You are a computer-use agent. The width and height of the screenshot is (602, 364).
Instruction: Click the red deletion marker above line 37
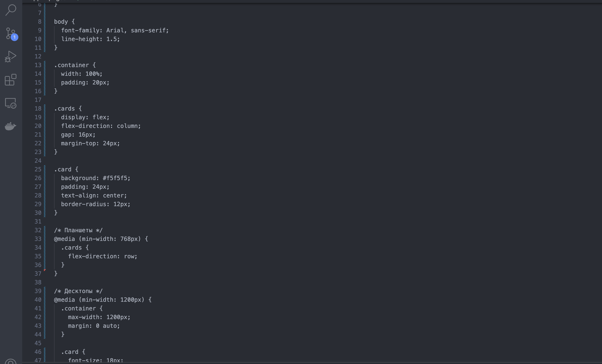45,270
